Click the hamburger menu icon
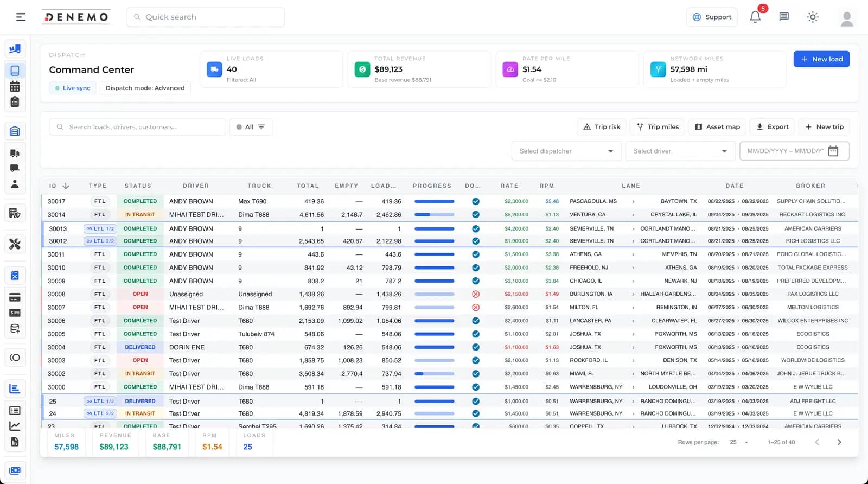 21,17
